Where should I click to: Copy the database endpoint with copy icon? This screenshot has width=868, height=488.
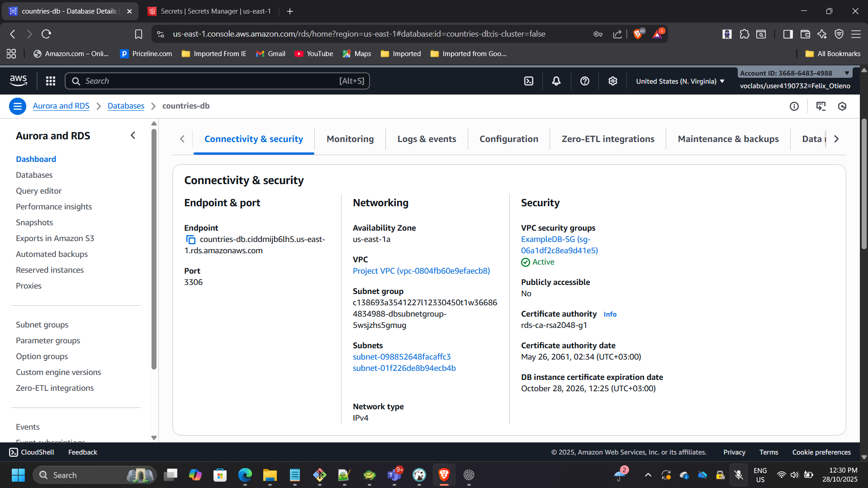191,240
